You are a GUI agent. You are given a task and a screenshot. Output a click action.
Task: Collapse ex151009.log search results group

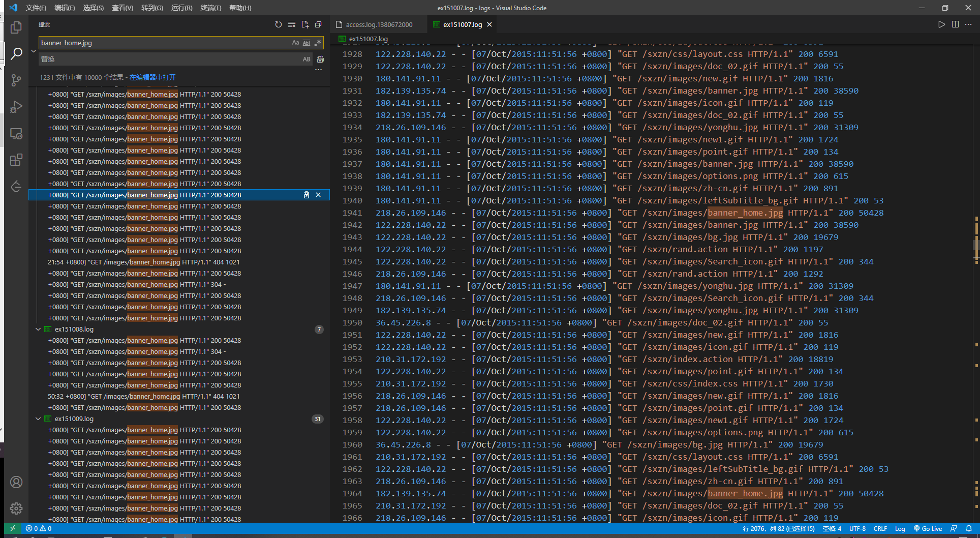tap(38, 419)
